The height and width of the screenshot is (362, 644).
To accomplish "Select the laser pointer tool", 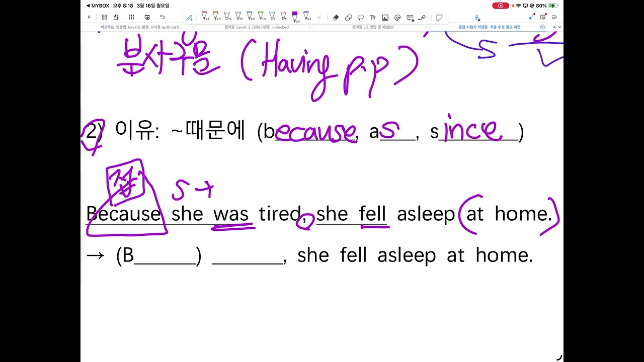I will coord(422,18).
